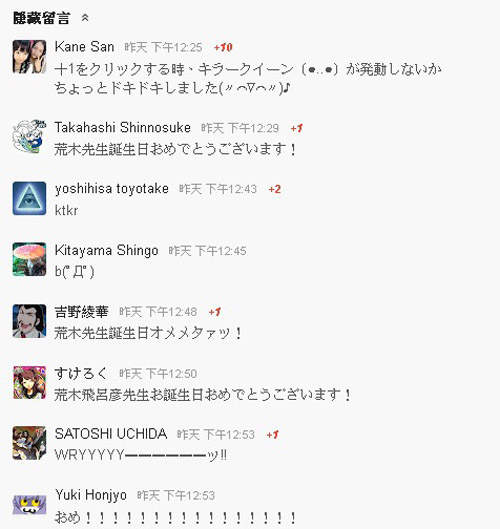Screen dimensions: 500x529
Task: Open Kane San profile name link
Action: click(84, 47)
